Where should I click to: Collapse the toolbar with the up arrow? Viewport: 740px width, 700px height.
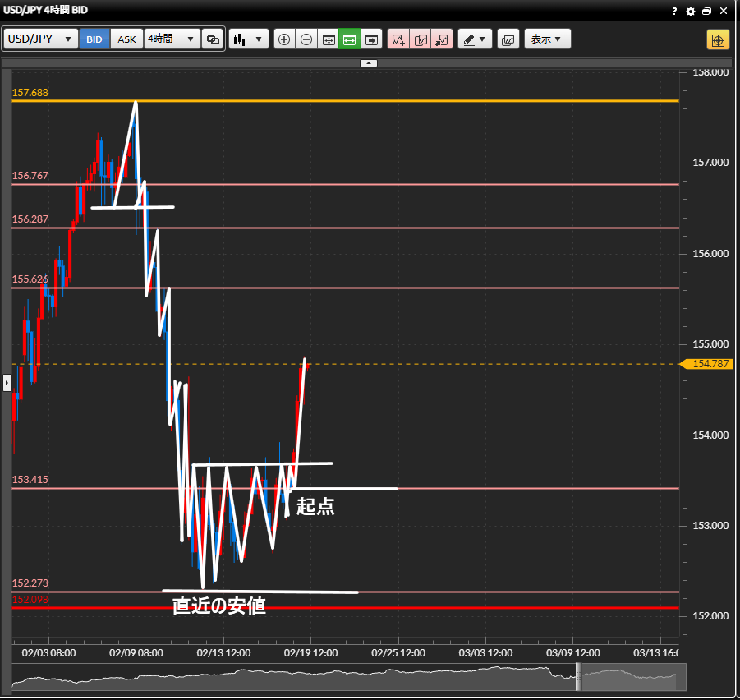369,62
